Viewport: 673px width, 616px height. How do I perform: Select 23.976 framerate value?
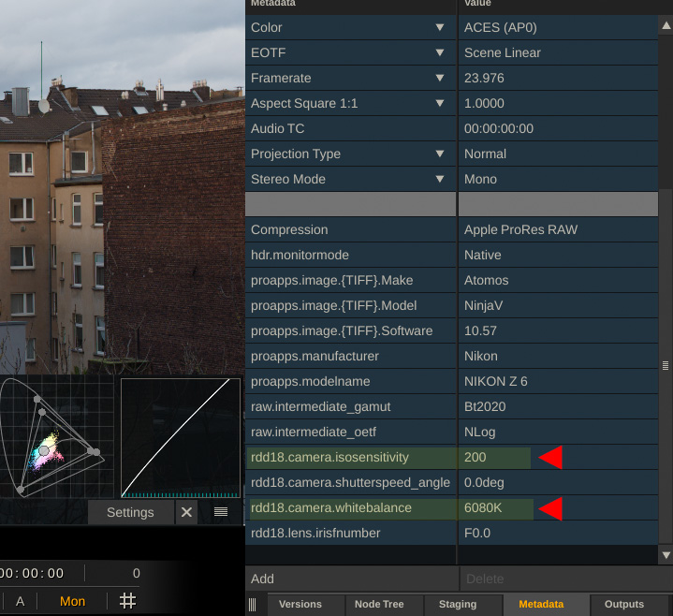click(x=558, y=78)
